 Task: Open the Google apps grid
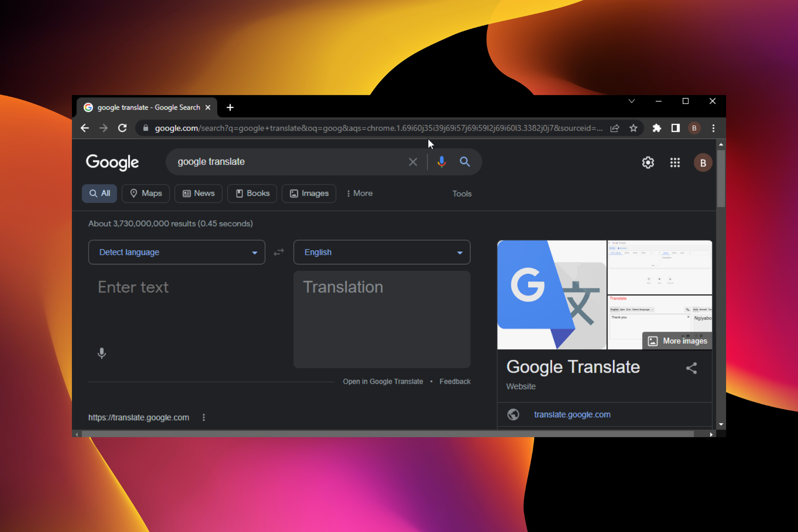coord(675,163)
